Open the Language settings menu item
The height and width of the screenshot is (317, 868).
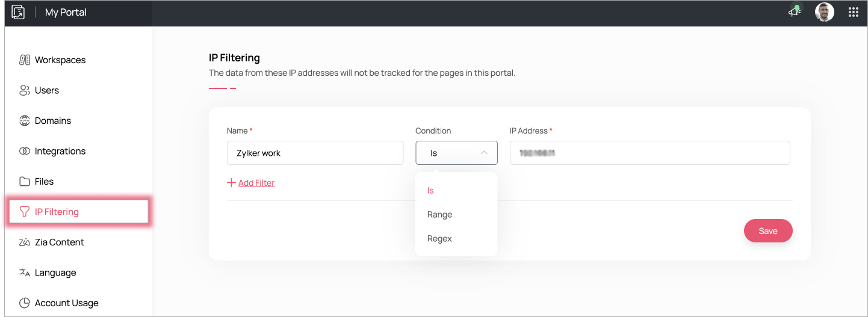[55, 272]
